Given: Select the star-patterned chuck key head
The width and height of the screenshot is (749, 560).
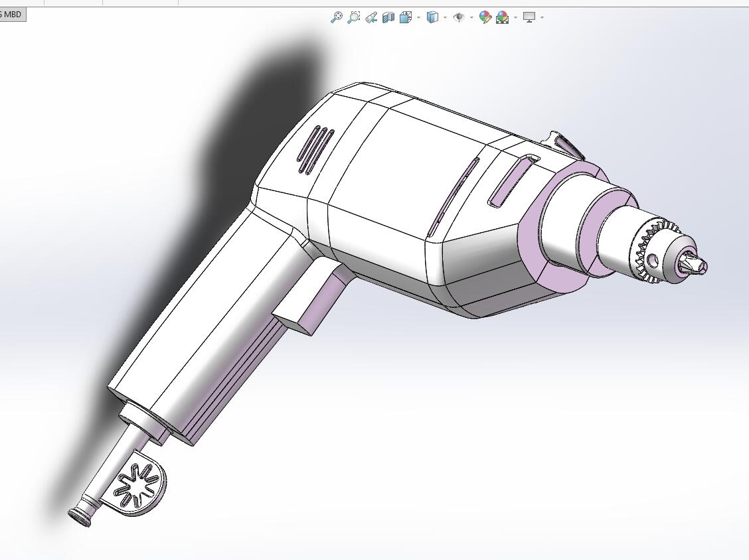Looking at the screenshot, I should click(x=134, y=484).
